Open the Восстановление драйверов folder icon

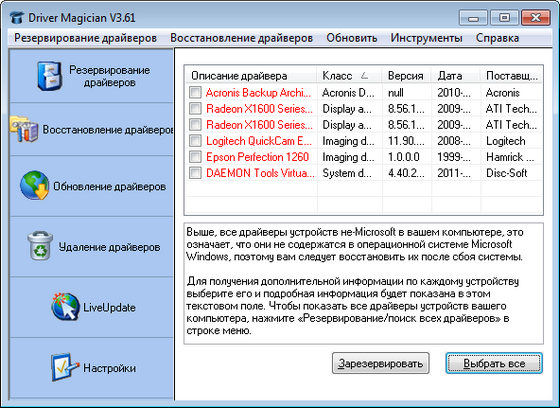24,129
